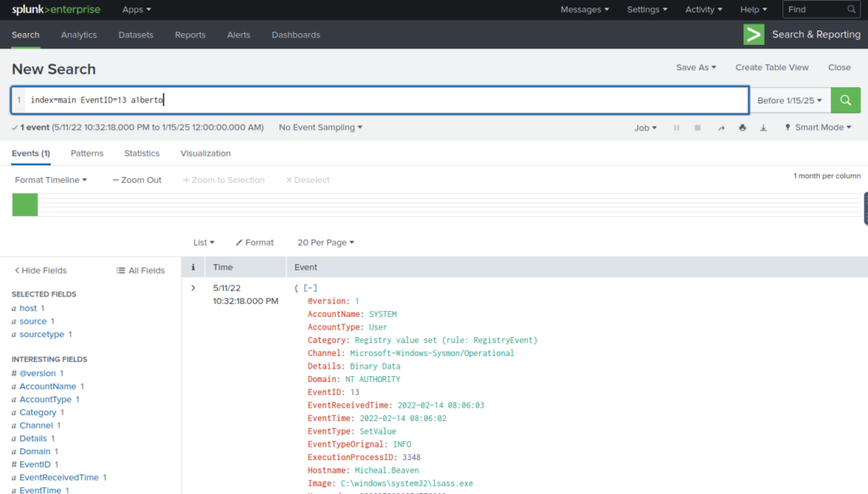Click info column header icon
This screenshot has width=868, height=494.
[193, 267]
